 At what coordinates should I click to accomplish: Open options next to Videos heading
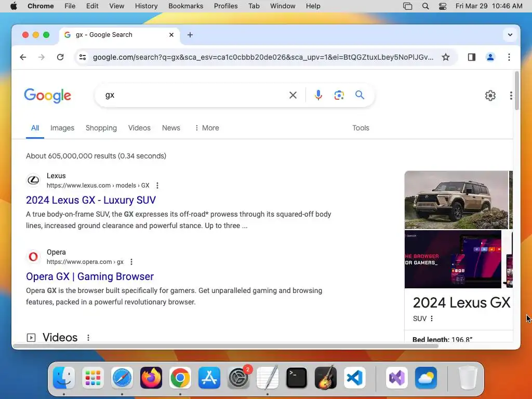pos(88,338)
